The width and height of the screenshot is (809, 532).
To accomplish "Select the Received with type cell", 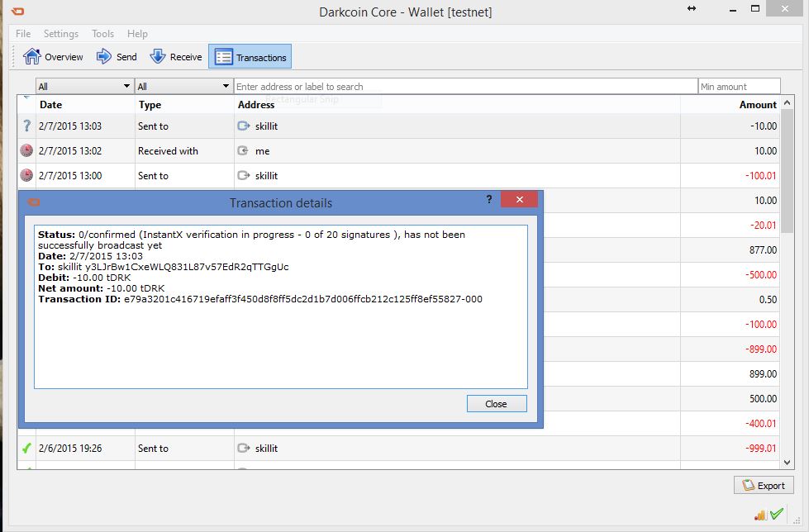I will (184, 150).
